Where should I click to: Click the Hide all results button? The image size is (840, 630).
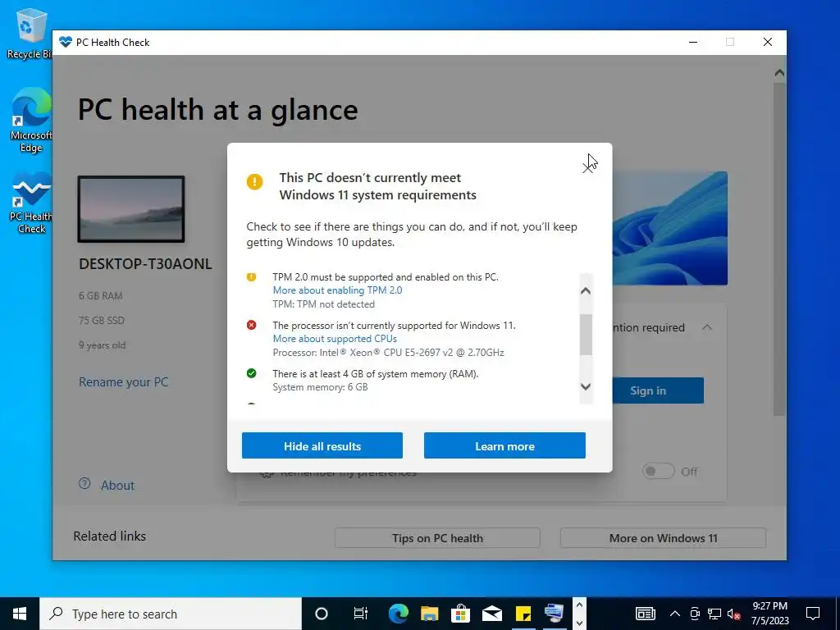[322, 445]
